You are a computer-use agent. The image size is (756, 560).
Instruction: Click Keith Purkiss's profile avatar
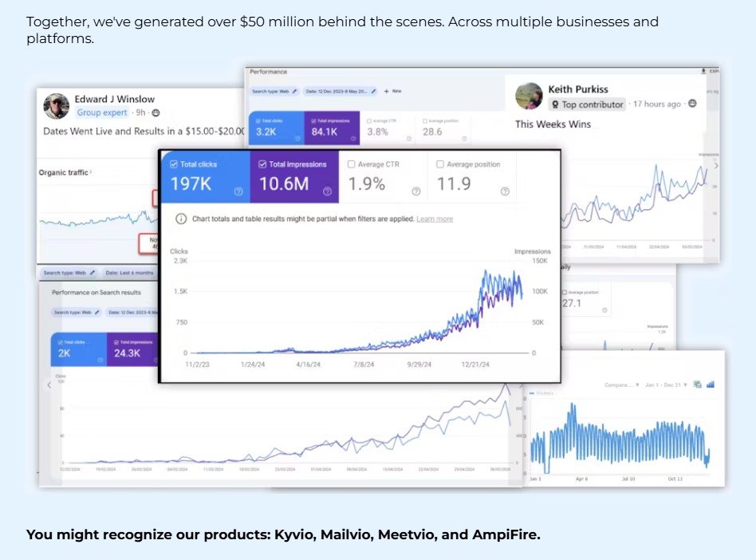coord(529,97)
